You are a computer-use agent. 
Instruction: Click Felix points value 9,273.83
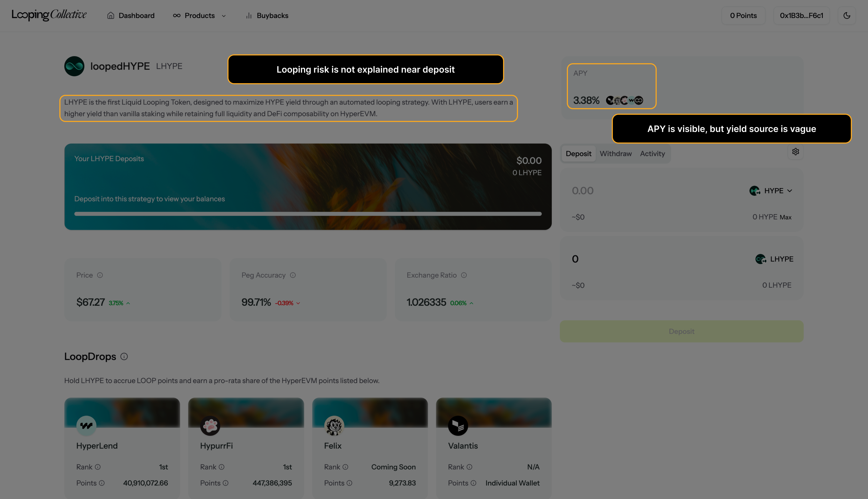402,483
